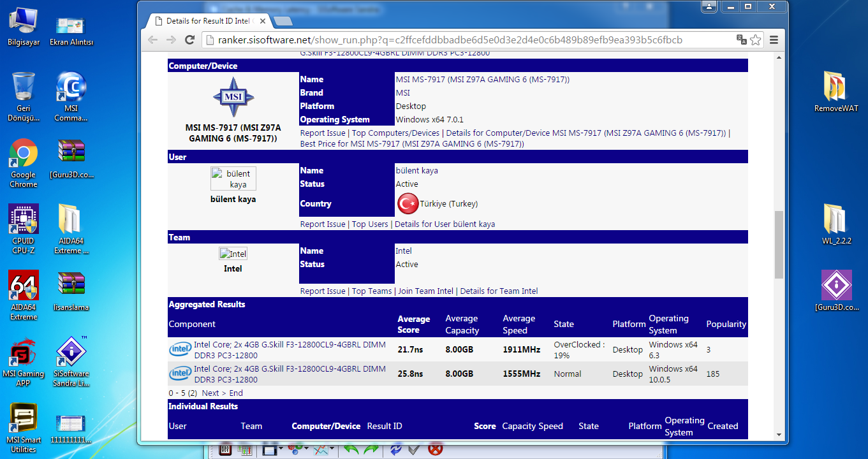Screen dimensions: 868x459
Task: Open Details for Team Intel link
Action: 499,291
